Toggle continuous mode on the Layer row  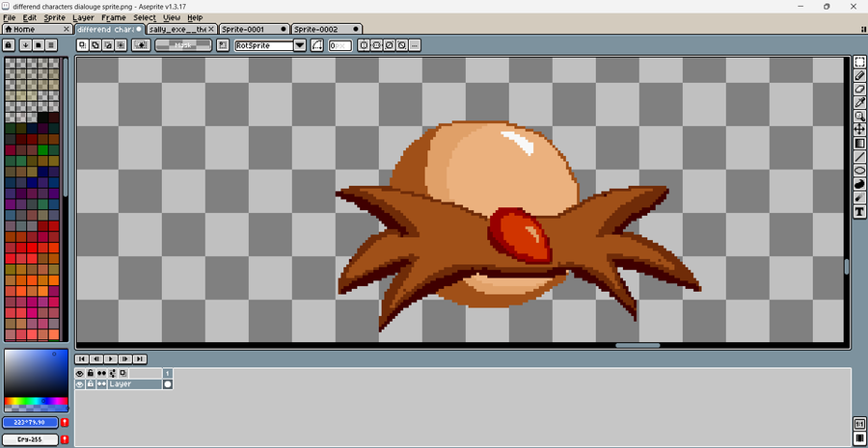[102, 383]
